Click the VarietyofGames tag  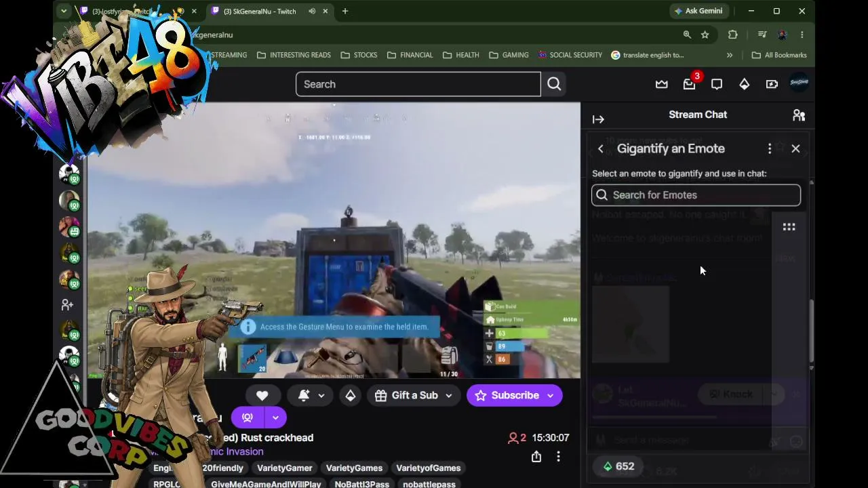point(429,468)
